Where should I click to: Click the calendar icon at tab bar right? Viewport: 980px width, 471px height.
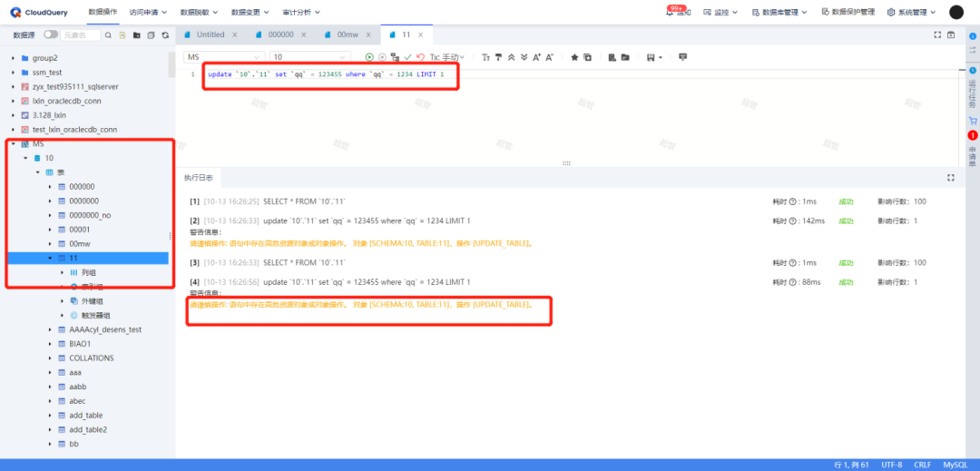[951, 35]
